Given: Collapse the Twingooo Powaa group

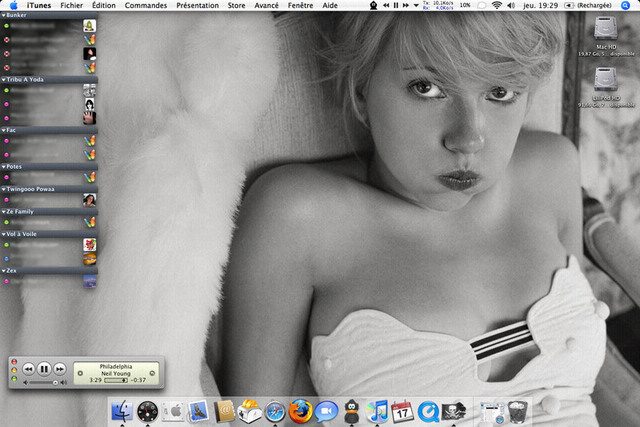Looking at the screenshot, I should 4,189.
